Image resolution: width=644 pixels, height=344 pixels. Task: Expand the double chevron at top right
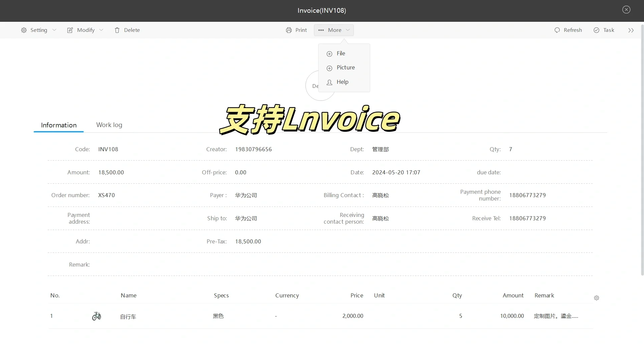pos(631,30)
